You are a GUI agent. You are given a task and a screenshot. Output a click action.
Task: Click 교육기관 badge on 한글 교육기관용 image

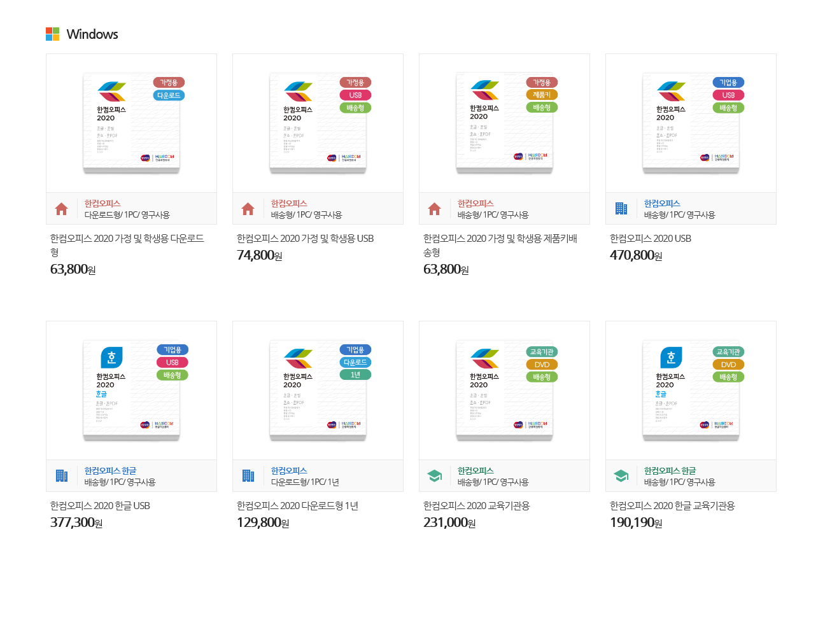728,352
